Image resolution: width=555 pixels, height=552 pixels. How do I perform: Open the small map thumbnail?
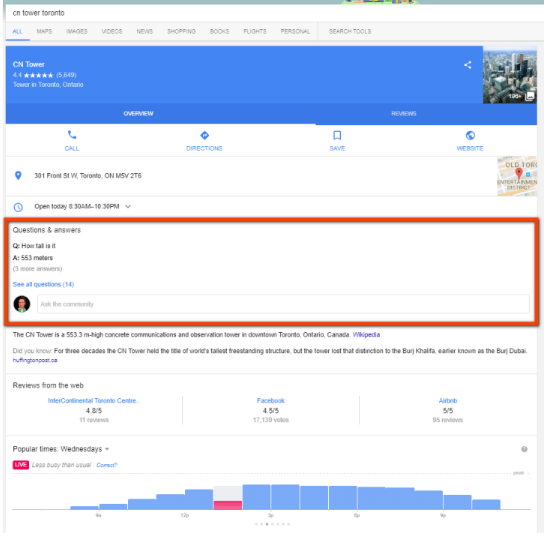point(517,176)
